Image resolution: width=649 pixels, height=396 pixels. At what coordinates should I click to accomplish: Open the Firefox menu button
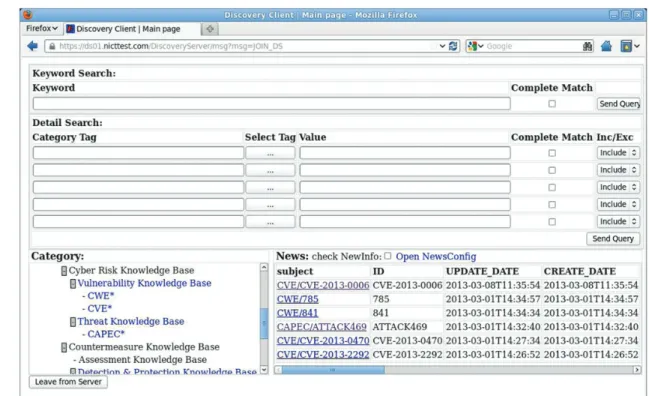[42, 28]
